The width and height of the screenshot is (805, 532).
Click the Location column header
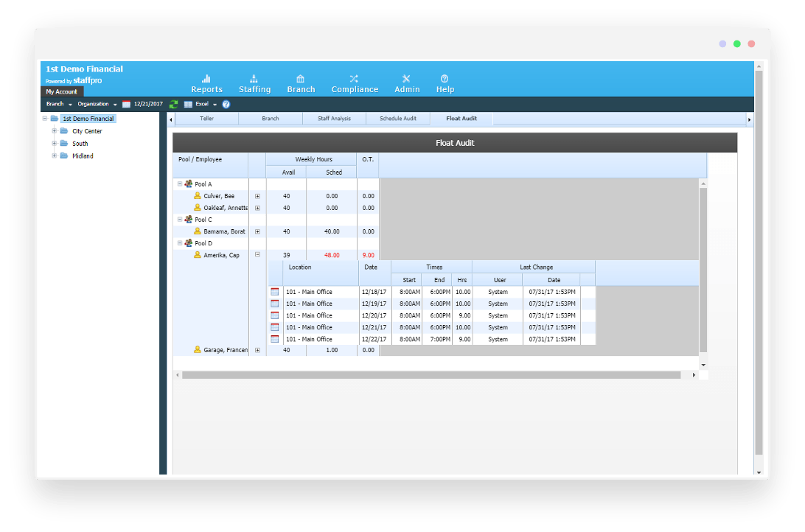point(321,273)
